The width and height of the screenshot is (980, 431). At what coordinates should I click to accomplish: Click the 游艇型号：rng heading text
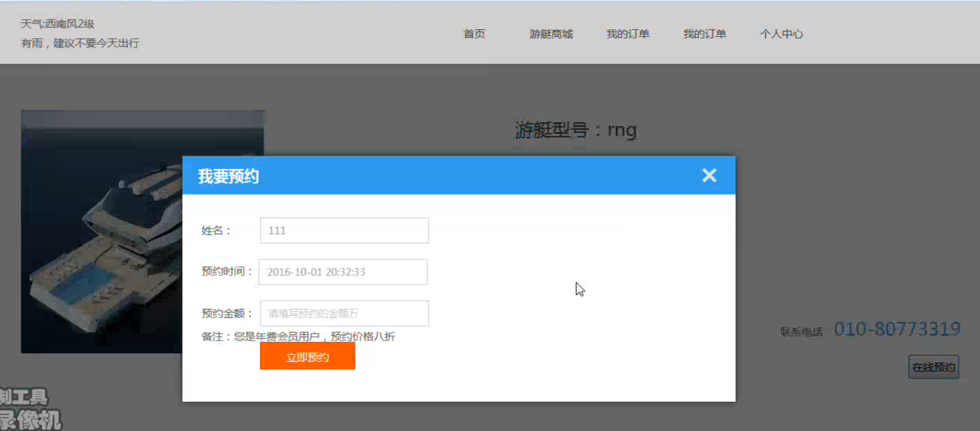[576, 130]
